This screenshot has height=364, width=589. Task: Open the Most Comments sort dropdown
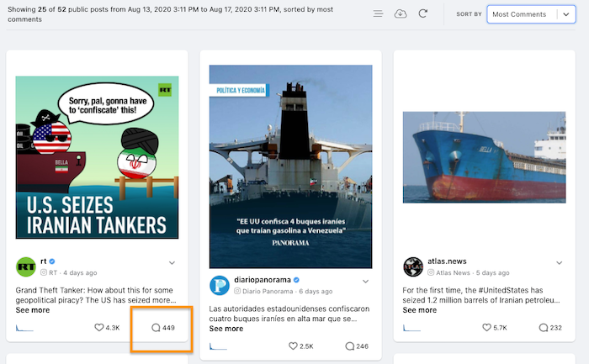click(x=531, y=14)
